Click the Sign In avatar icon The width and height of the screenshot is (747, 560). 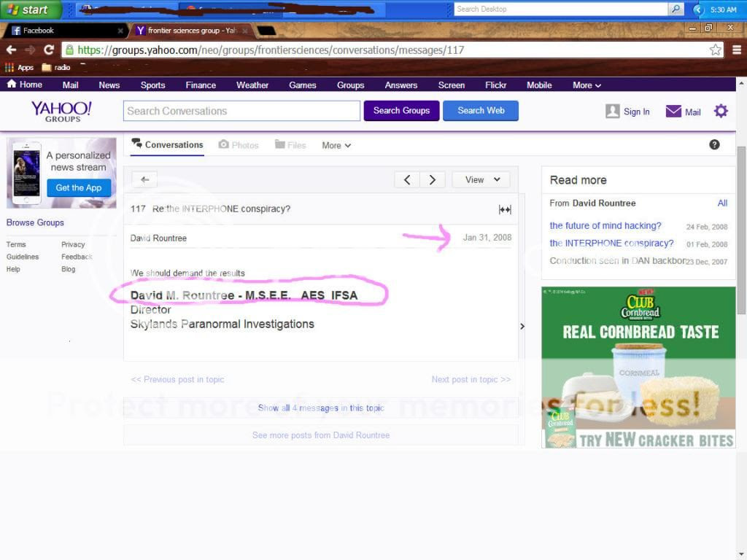613,111
